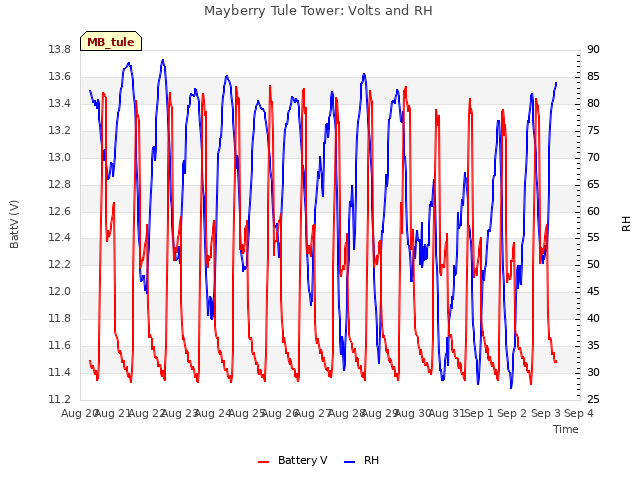Click the 'Sep 2' date label

tap(512, 414)
